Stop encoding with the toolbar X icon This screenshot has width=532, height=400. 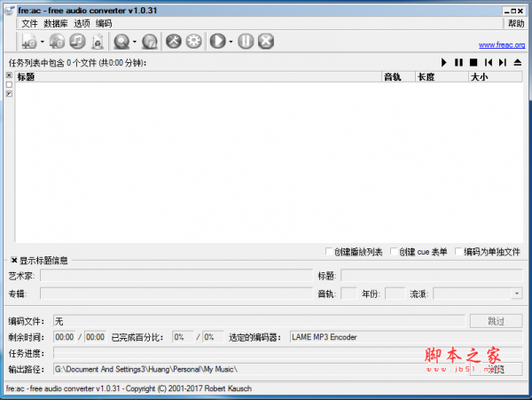pyautogui.click(x=266, y=42)
